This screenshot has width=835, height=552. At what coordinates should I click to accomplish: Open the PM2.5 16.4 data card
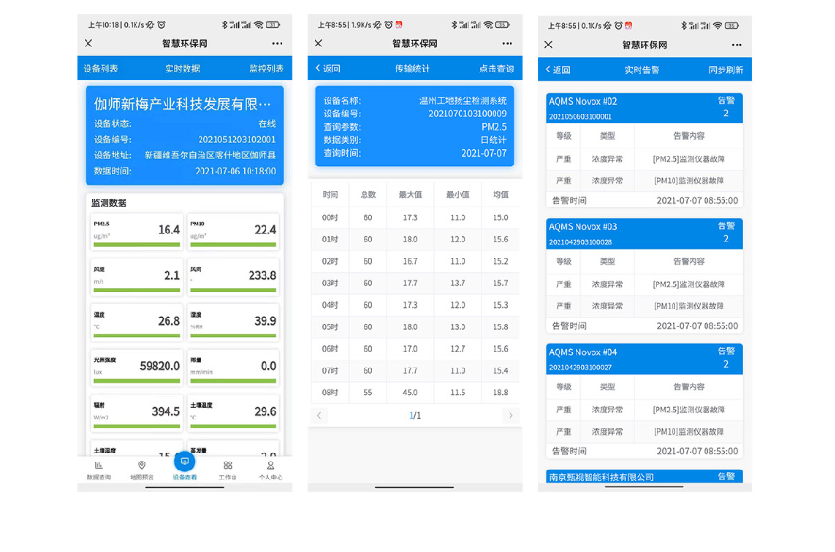tap(137, 231)
